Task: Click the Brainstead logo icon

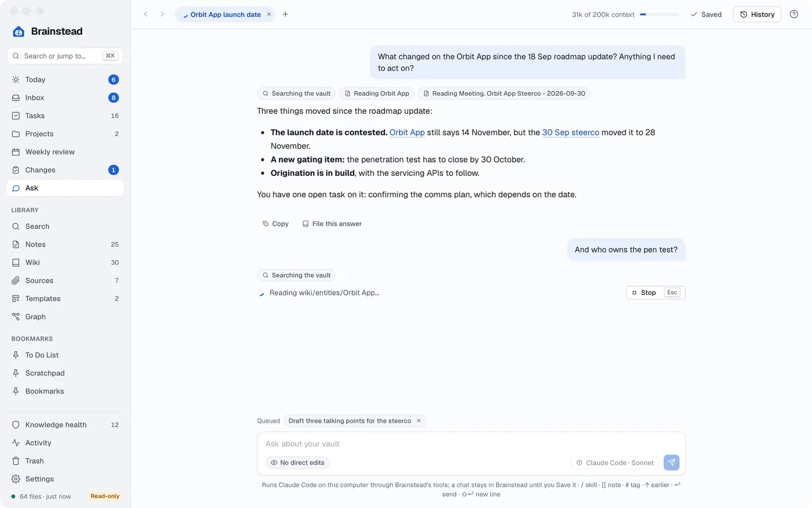Action: [19, 31]
